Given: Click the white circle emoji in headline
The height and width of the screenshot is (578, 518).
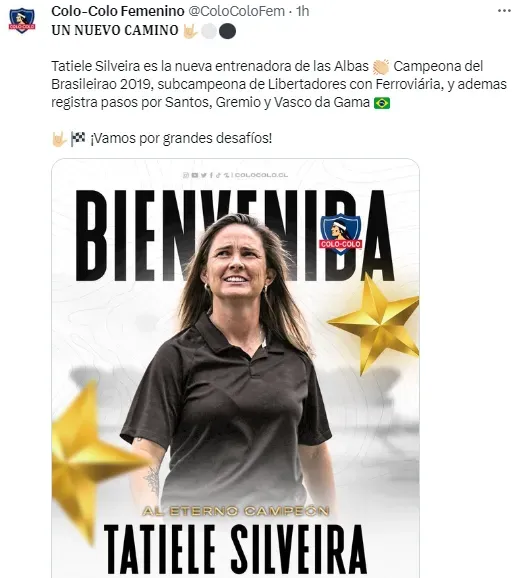Looking at the screenshot, I should point(209,31).
